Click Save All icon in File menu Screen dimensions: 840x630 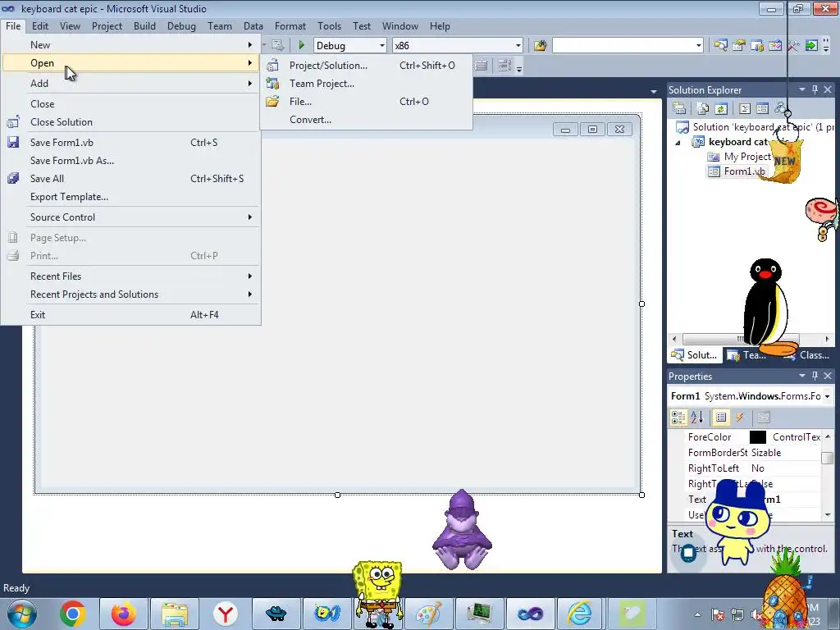[x=13, y=178]
